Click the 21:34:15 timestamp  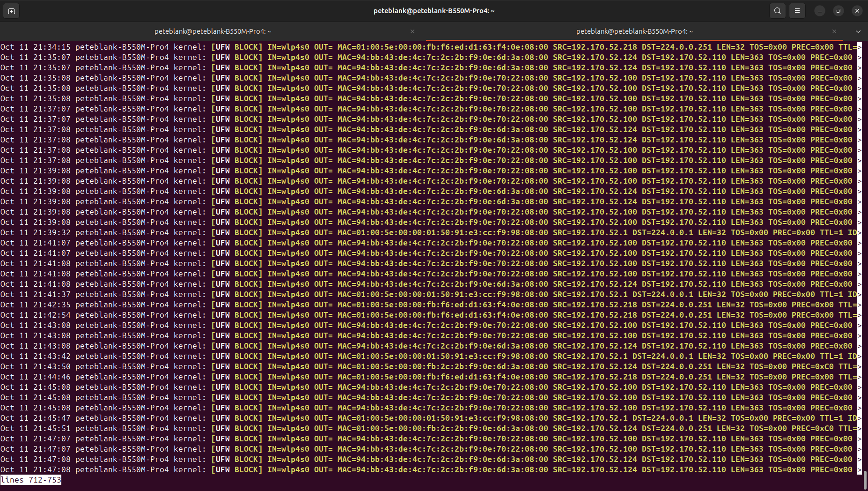52,47
